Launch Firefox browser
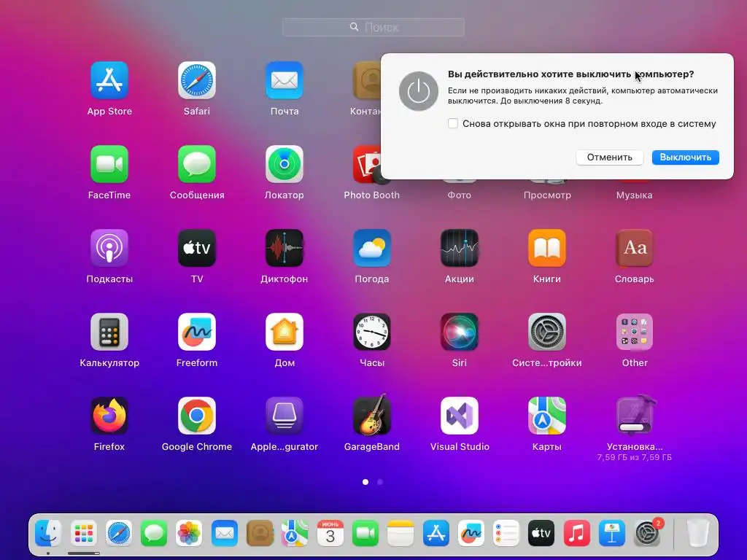 [109, 415]
